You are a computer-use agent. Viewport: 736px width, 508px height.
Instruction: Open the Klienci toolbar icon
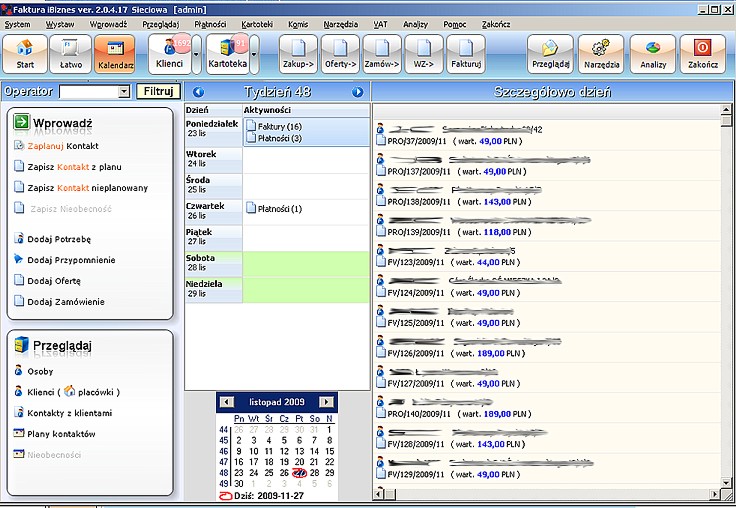pyautogui.click(x=170, y=53)
